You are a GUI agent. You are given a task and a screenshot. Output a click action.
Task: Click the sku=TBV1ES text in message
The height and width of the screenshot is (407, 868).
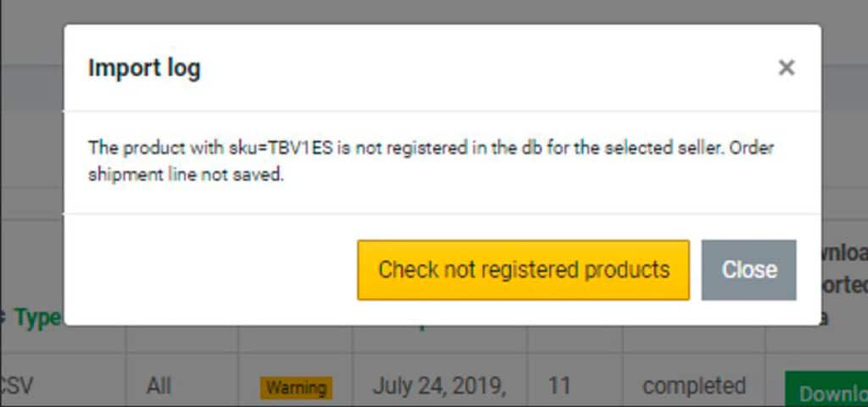click(x=281, y=148)
